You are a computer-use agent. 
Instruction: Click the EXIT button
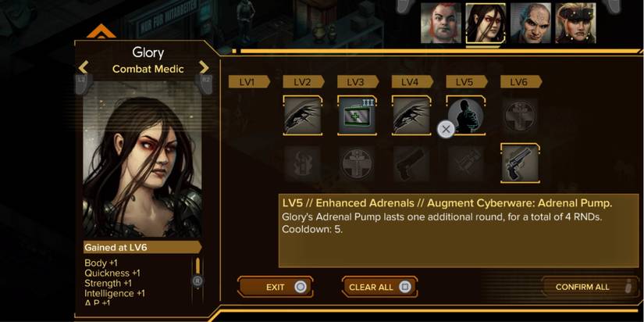pos(276,287)
